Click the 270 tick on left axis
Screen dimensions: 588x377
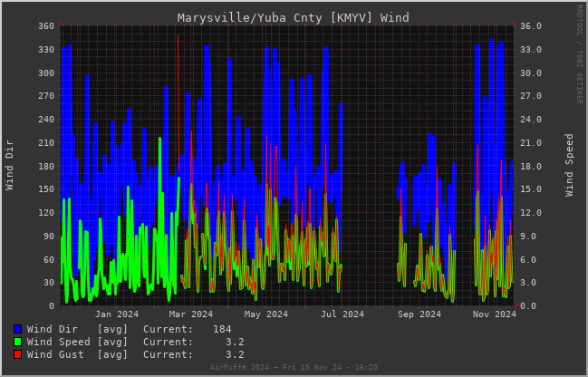pos(46,96)
